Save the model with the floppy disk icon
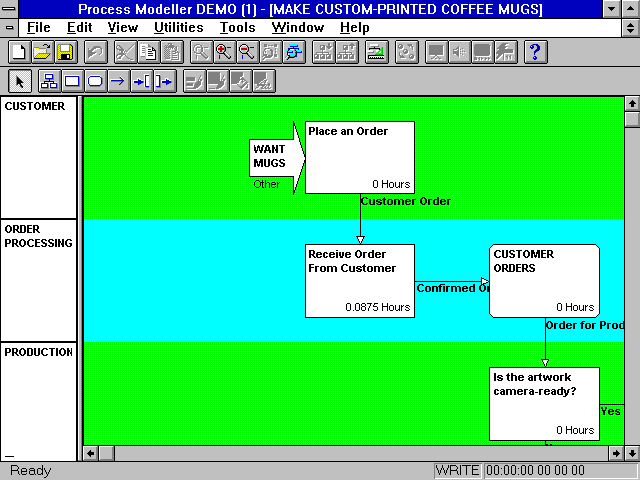Screen dimensions: 640x480 [64, 52]
